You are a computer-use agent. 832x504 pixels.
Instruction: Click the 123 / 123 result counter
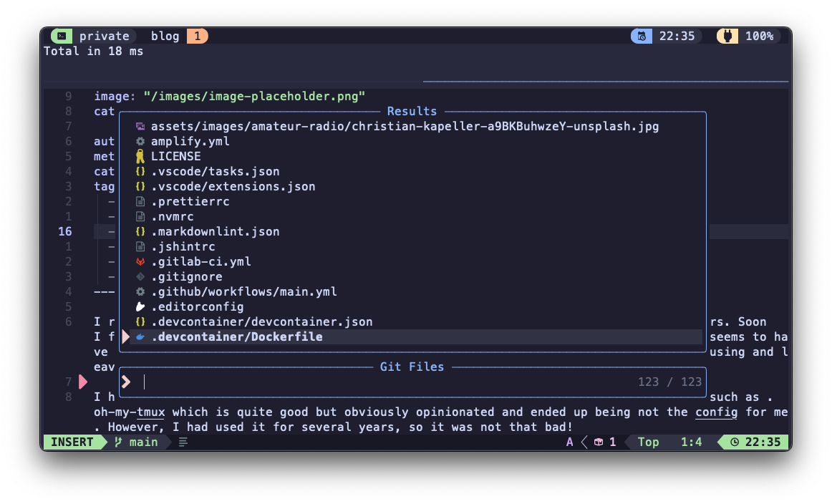pyautogui.click(x=669, y=382)
